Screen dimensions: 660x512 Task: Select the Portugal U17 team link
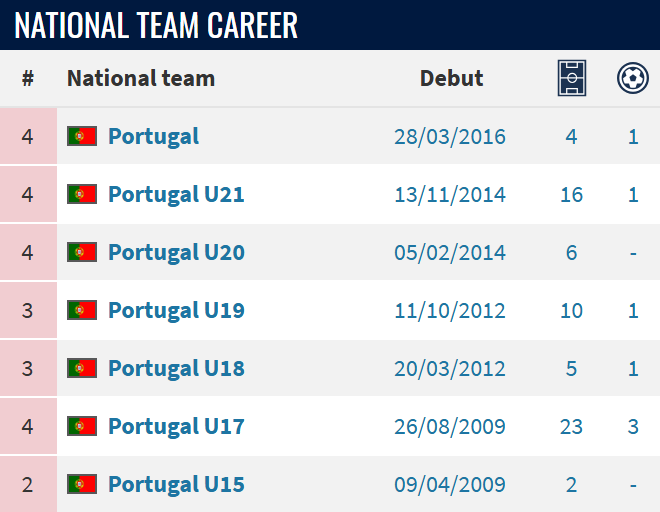point(176,426)
